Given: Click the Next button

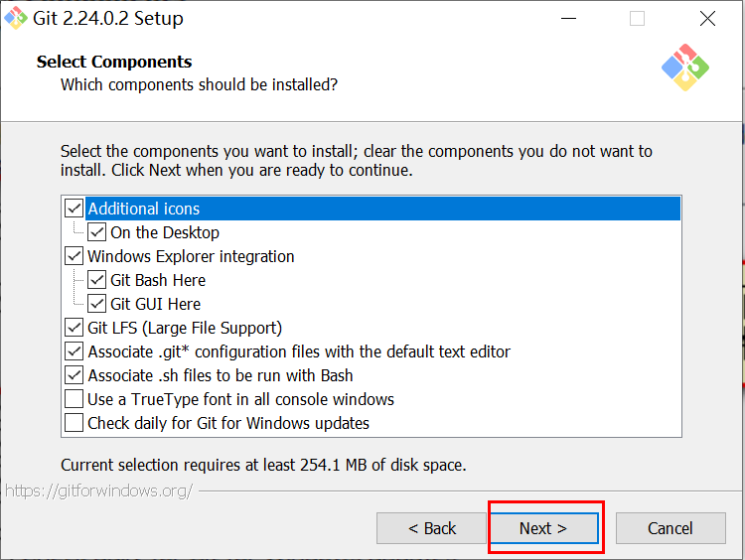Looking at the screenshot, I should 543,528.
